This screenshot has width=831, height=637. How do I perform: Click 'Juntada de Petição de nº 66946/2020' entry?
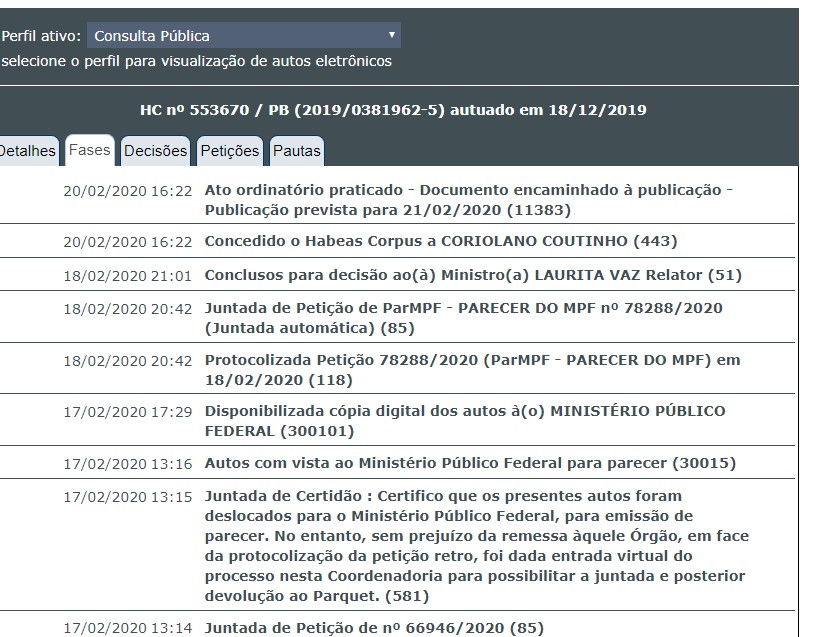pyautogui.click(x=374, y=629)
